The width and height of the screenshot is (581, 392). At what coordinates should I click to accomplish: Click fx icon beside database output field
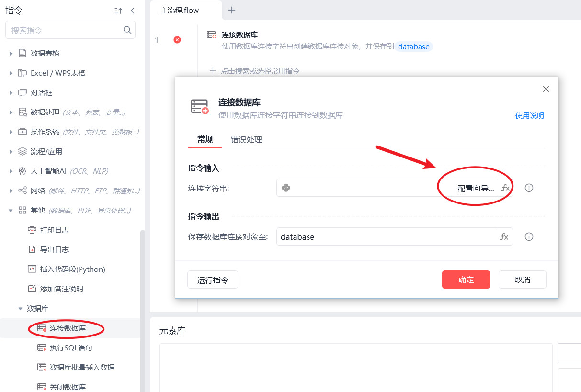(504, 237)
